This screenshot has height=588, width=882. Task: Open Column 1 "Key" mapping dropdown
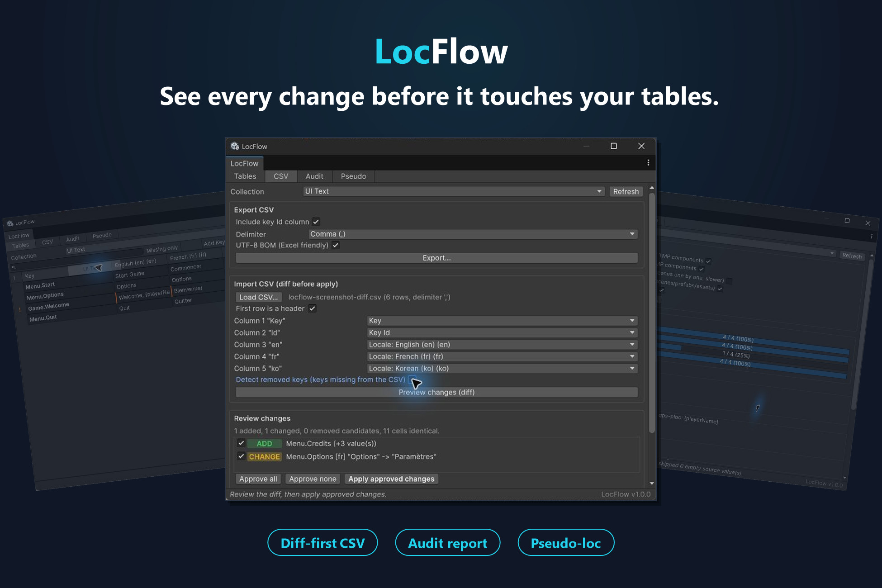(x=502, y=321)
